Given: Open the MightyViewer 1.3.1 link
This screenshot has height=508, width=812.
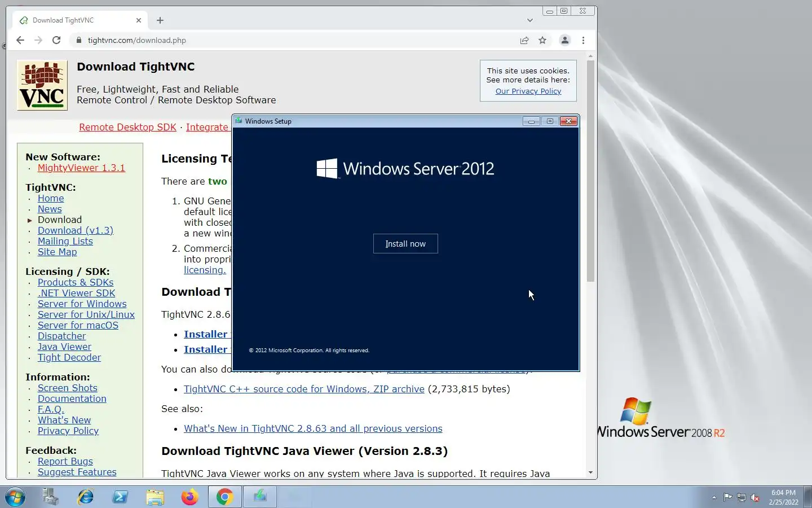Looking at the screenshot, I should point(81,168).
